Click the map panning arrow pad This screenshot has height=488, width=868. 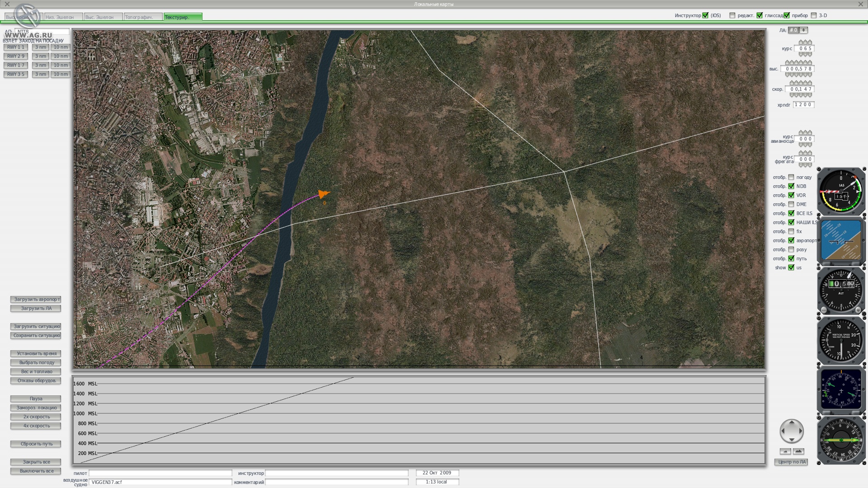pyautogui.click(x=791, y=432)
